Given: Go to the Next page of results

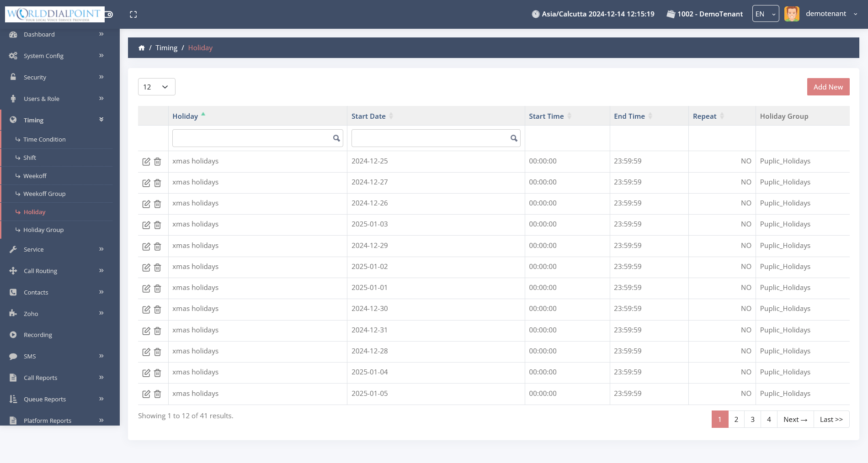Looking at the screenshot, I should click(795, 419).
